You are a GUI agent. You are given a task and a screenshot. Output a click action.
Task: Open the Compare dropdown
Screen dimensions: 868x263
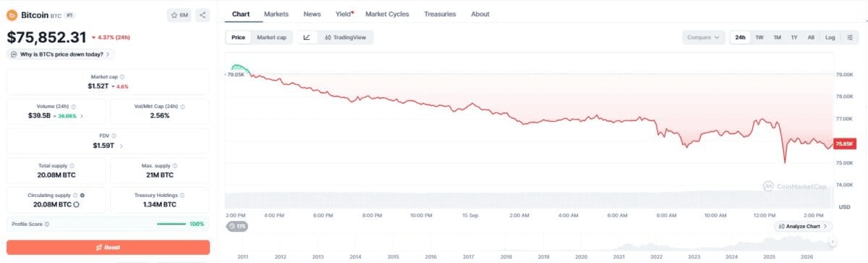703,37
